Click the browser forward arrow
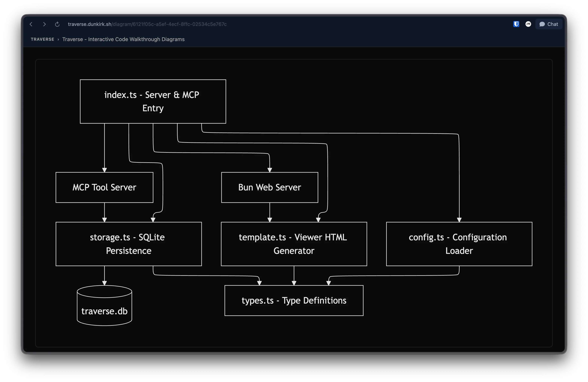Image resolution: width=588 pixels, height=382 pixels. [44, 24]
